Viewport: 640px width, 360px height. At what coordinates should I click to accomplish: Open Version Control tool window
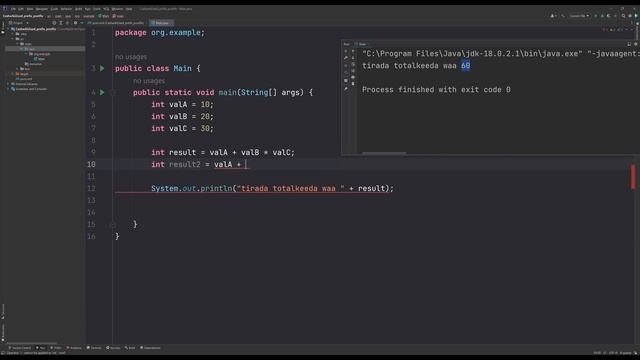click(20, 348)
